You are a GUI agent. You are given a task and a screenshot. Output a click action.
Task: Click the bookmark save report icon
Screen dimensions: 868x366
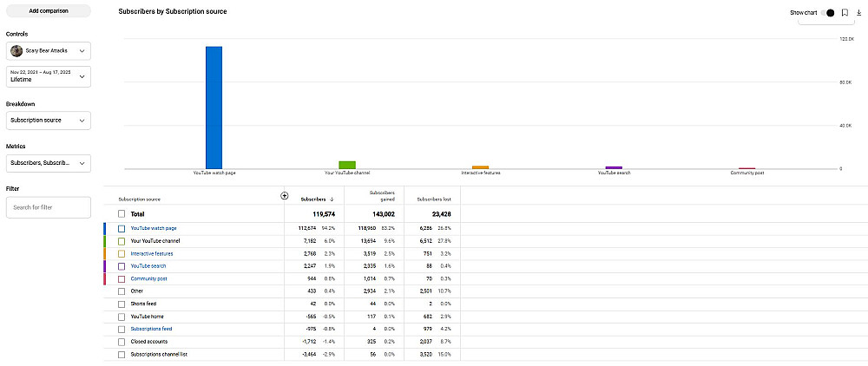845,13
